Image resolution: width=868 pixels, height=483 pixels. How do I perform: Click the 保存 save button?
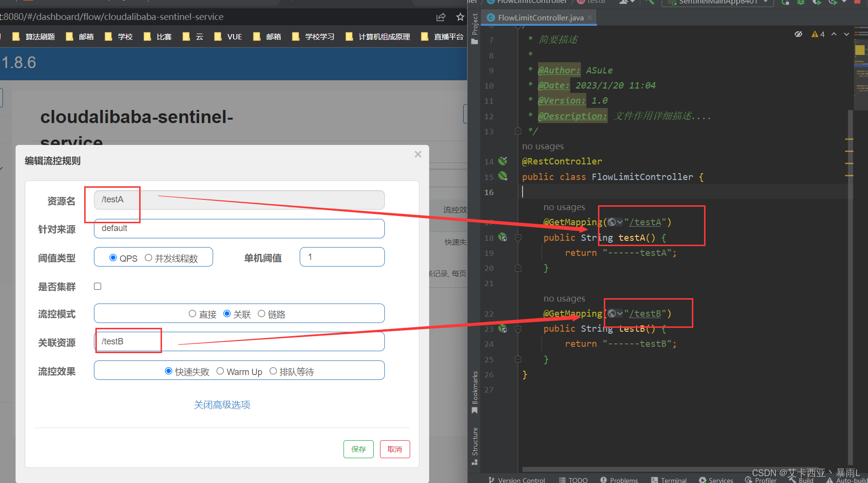[x=359, y=449]
